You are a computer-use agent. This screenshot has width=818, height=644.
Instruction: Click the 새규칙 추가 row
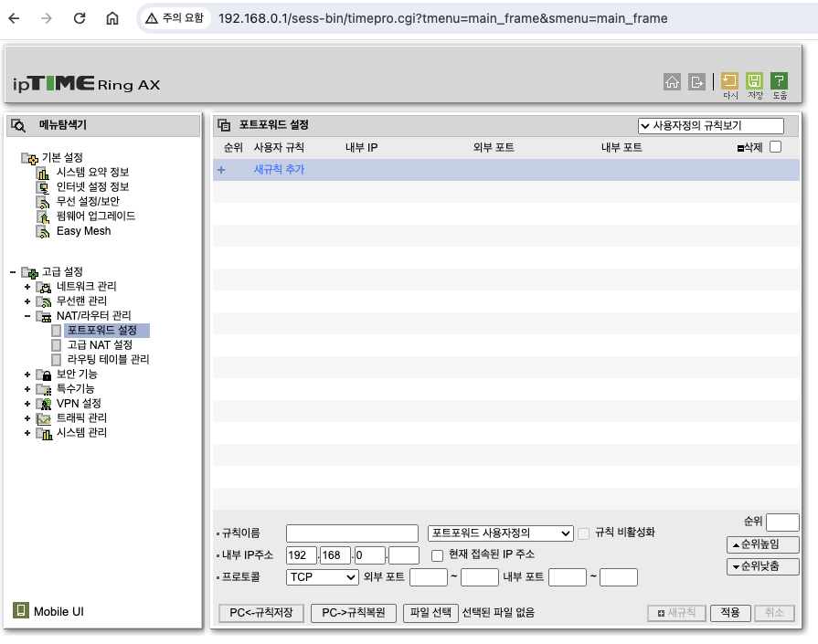tap(506, 170)
